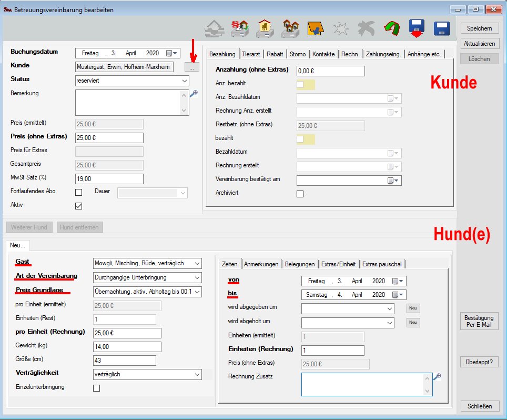This screenshot has height=420, width=507.
Task: Open the Extras/Einheit tab
Action: tap(338, 264)
